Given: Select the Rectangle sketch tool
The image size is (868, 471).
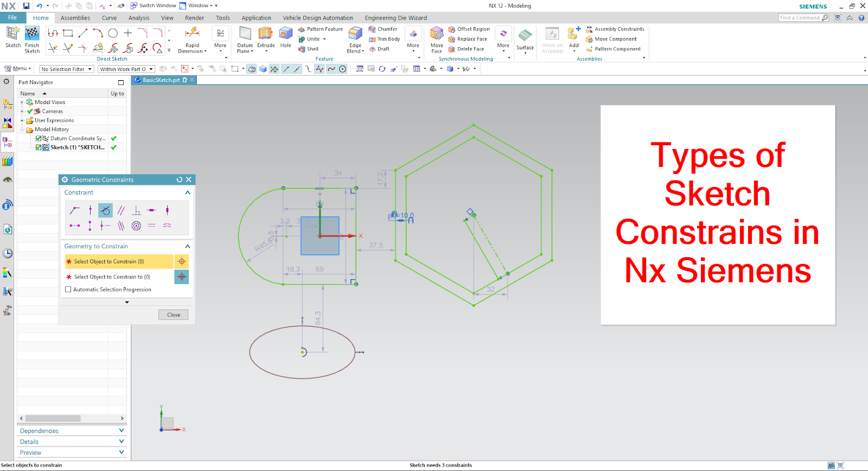Looking at the screenshot, I should 68,33.
